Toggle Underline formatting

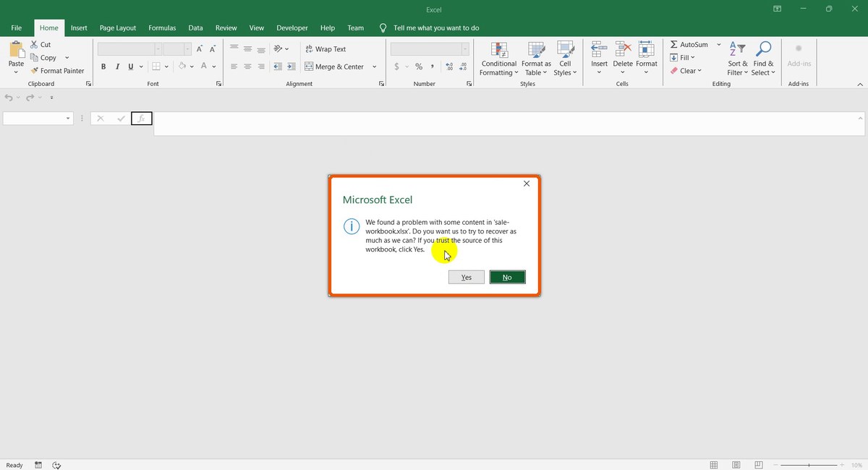pyautogui.click(x=130, y=67)
